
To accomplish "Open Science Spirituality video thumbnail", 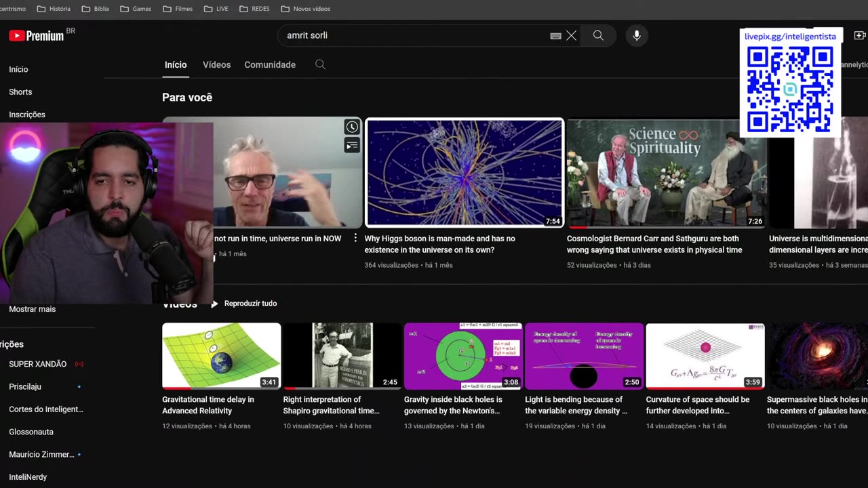I will (667, 174).
